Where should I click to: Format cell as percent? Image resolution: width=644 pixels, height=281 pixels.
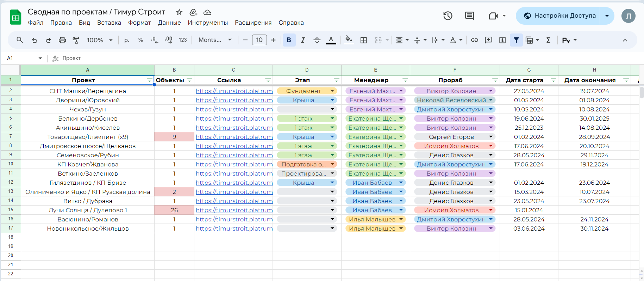click(141, 40)
